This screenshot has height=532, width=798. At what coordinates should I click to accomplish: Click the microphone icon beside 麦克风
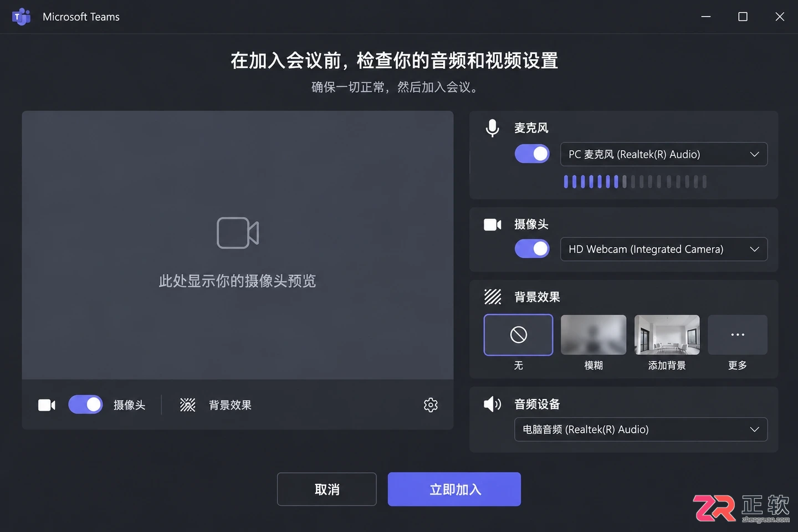[492, 128]
